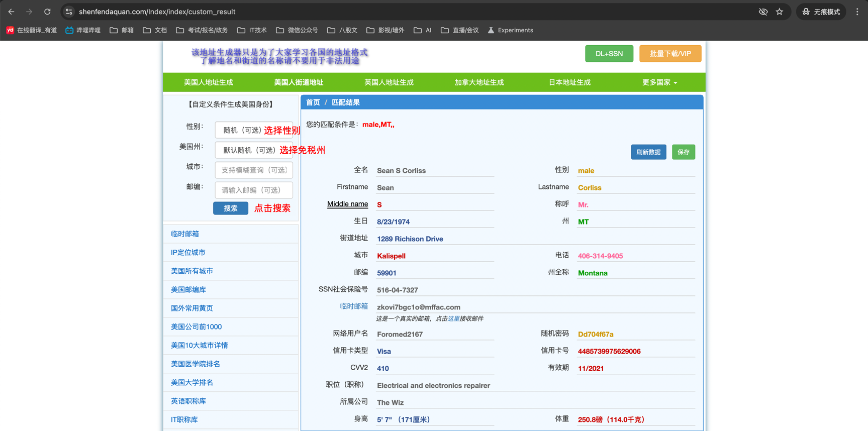Image resolution: width=868 pixels, height=431 pixels.
Task: Click the blue 搜索 search button
Action: coord(230,208)
